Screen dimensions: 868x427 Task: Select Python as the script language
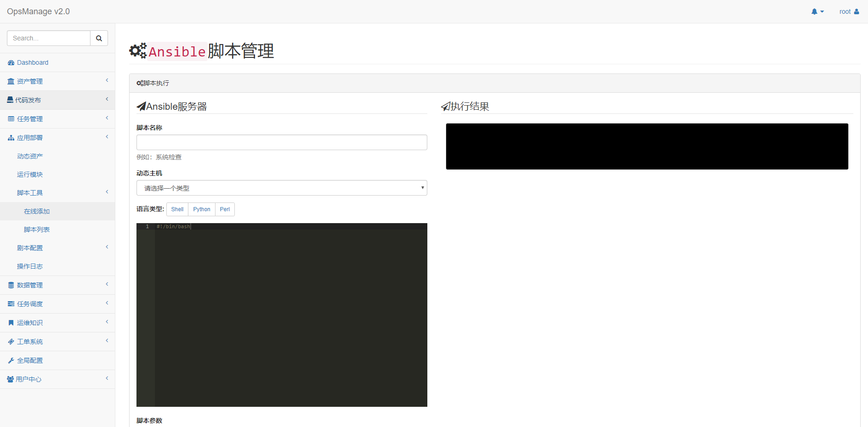coord(201,209)
